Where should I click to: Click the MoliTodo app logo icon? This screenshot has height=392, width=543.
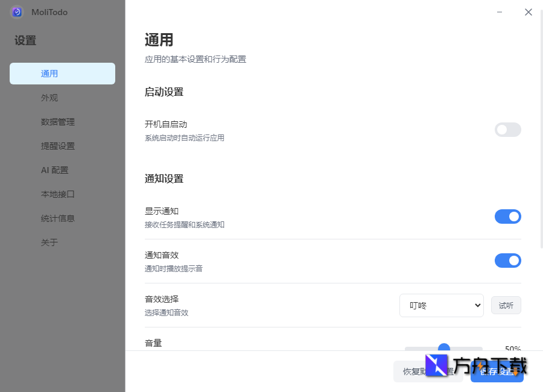16,12
